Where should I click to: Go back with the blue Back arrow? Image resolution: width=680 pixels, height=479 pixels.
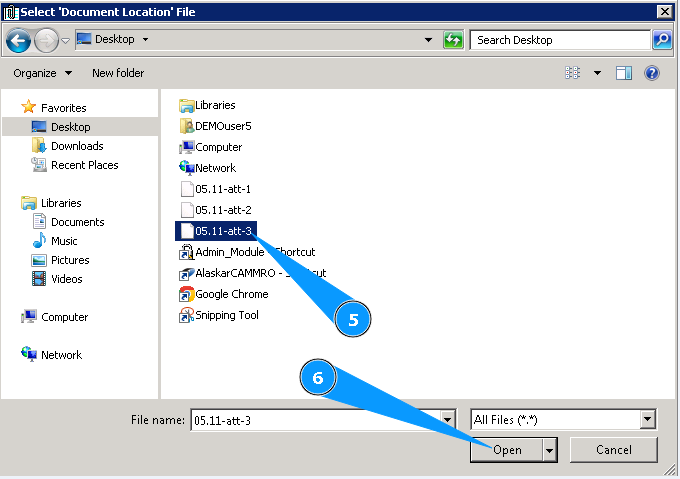[x=18, y=40]
